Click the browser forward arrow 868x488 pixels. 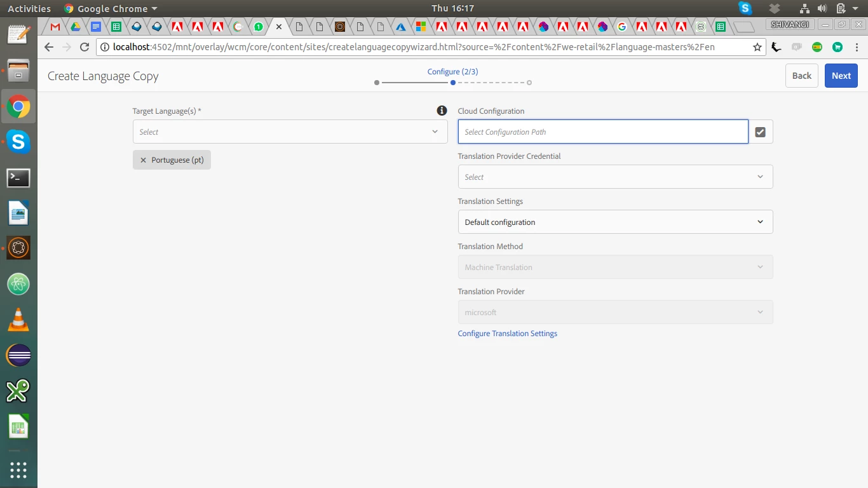coord(67,47)
